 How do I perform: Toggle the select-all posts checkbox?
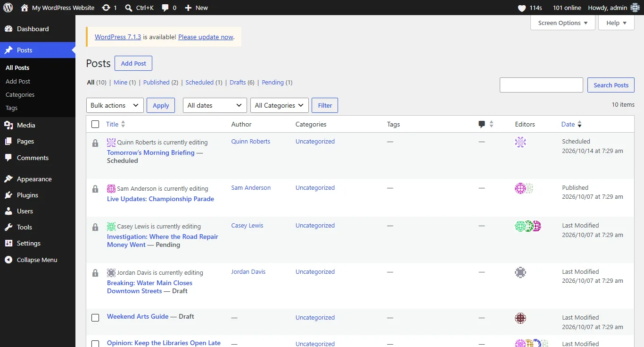click(x=95, y=124)
